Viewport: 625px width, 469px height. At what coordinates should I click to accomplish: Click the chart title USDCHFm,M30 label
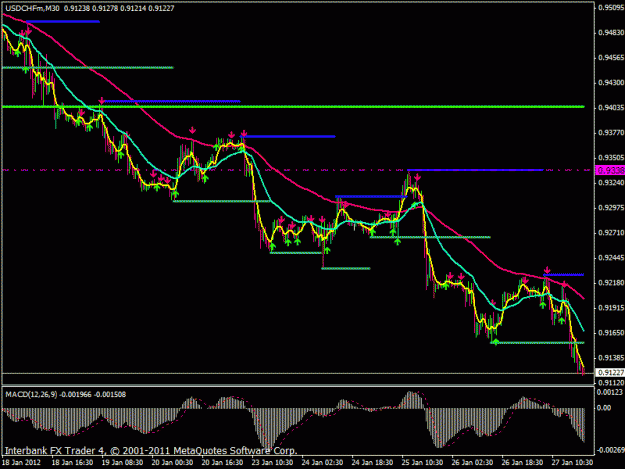[32, 8]
